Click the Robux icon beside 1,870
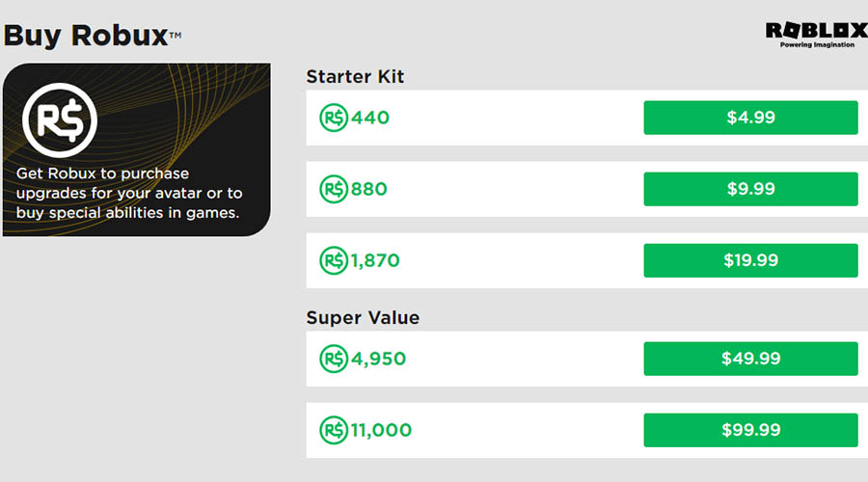 tap(333, 260)
